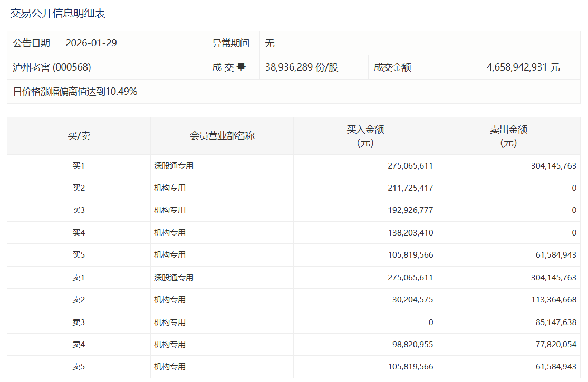Viewport: 588px width, 382px height.
Task: Click 深股通专用 in the 买1 row
Action: pos(173,166)
